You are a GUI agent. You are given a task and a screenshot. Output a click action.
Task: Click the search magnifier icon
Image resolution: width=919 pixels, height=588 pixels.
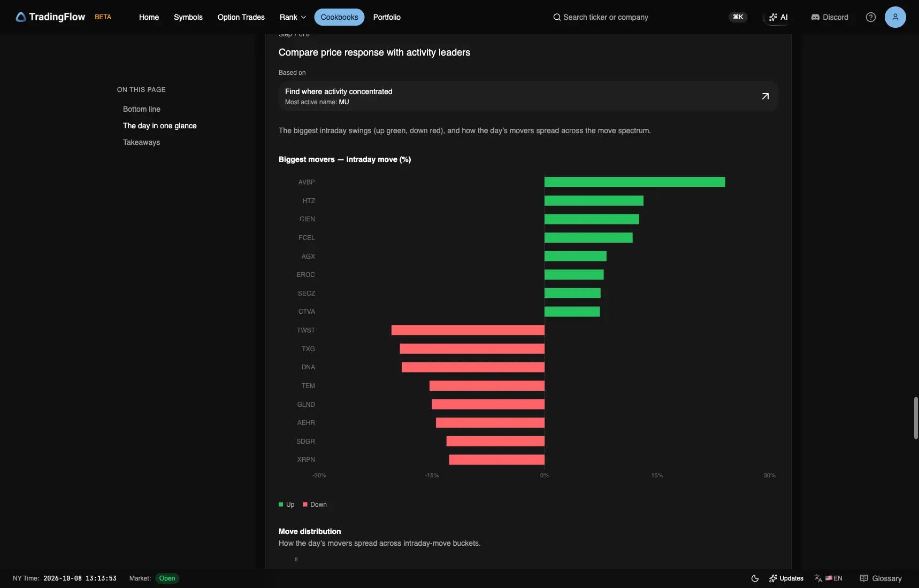pyautogui.click(x=557, y=17)
